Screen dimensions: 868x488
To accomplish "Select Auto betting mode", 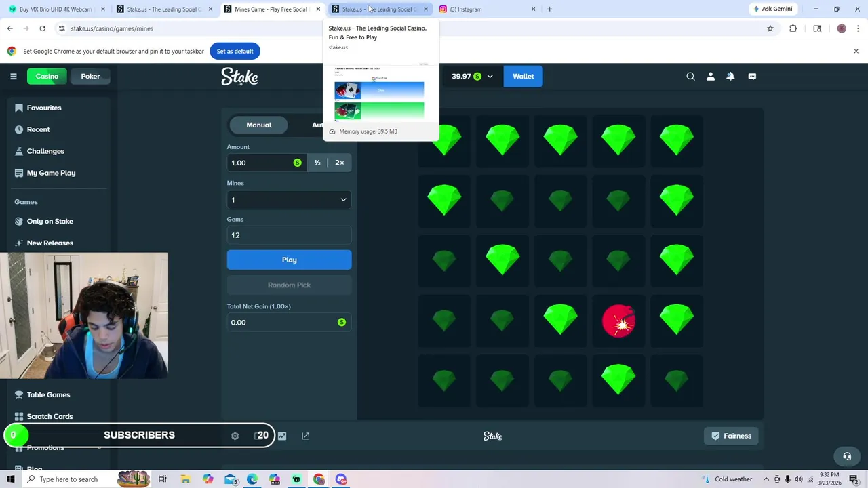I will (x=317, y=125).
